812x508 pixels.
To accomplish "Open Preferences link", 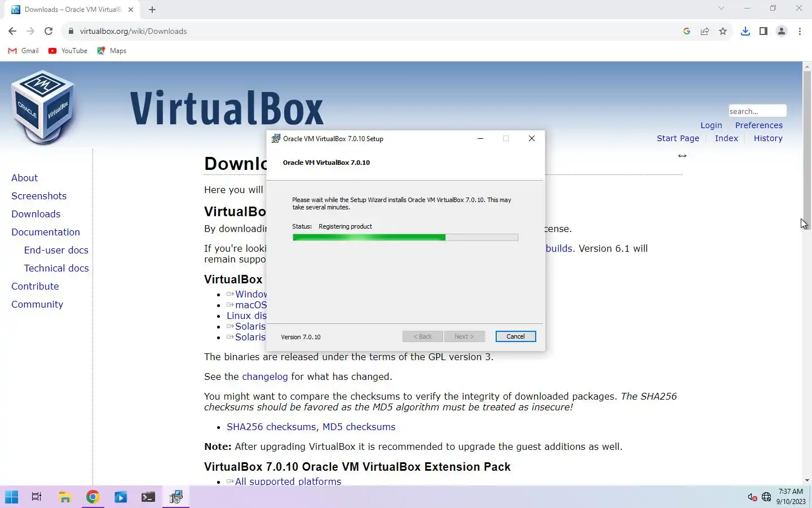I will [758, 125].
